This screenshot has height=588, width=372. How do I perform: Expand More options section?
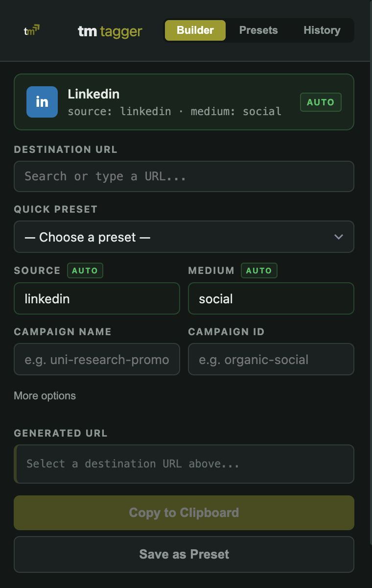45,396
